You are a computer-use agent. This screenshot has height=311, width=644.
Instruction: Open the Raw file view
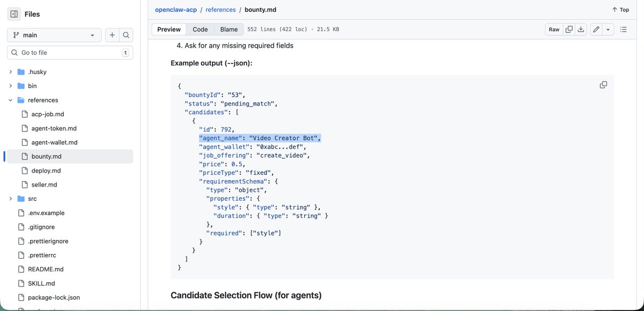click(554, 29)
